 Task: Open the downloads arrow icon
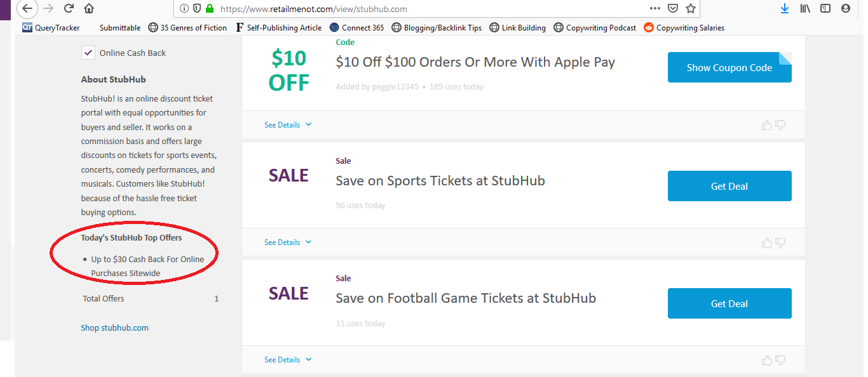785,8
